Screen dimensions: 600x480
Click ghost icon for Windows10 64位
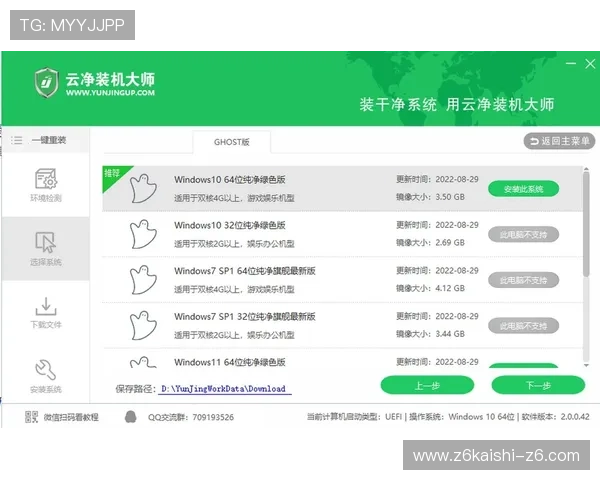tap(143, 188)
